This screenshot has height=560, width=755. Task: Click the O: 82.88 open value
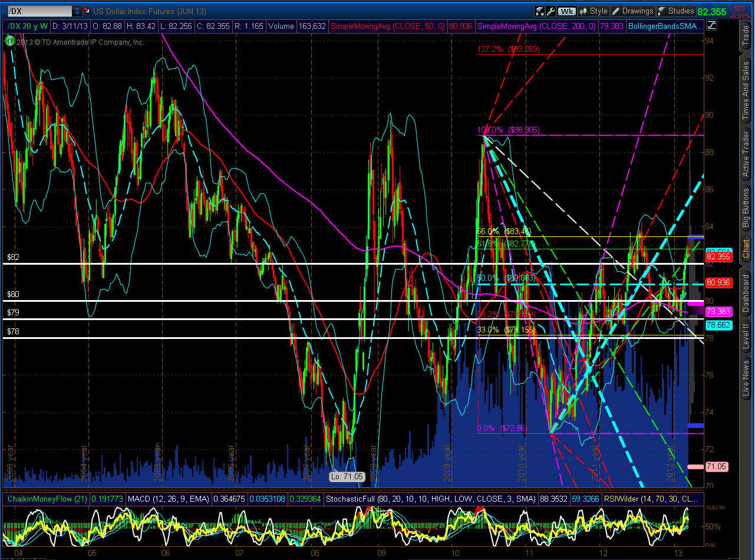point(107,27)
